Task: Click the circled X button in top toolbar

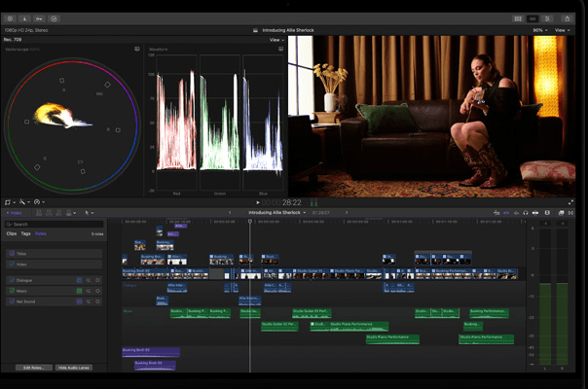Action: pyautogui.click(x=10, y=18)
